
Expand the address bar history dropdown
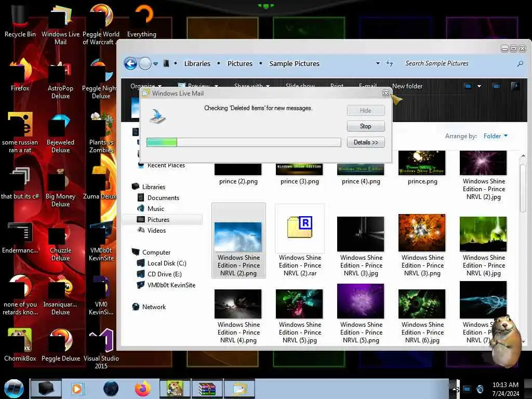pos(378,63)
